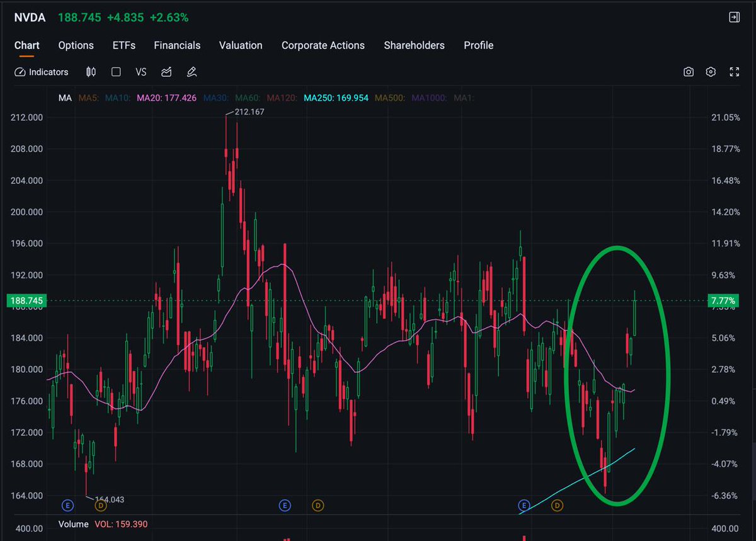756x541 pixels.
Task: Click the NVDA ticker symbol
Action: tap(30, 18)
